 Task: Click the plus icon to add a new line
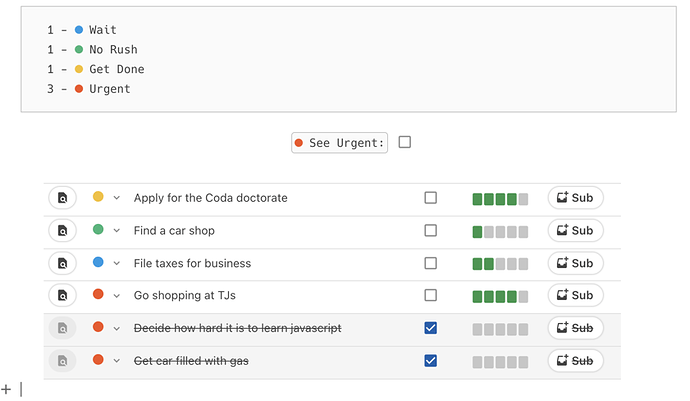tap(6, 388)
